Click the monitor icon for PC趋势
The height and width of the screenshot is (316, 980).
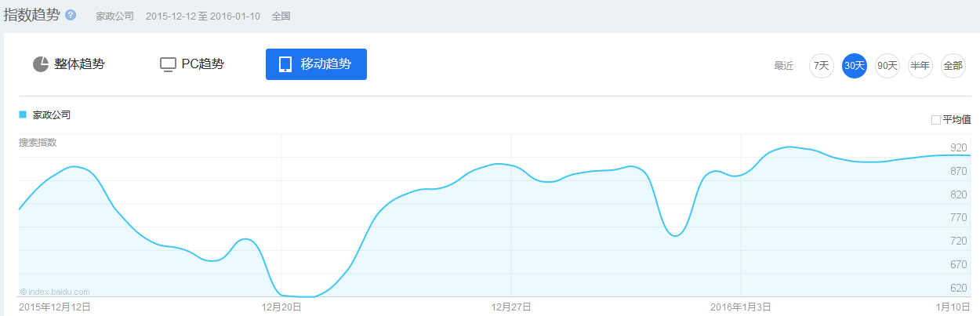[168, 64]
